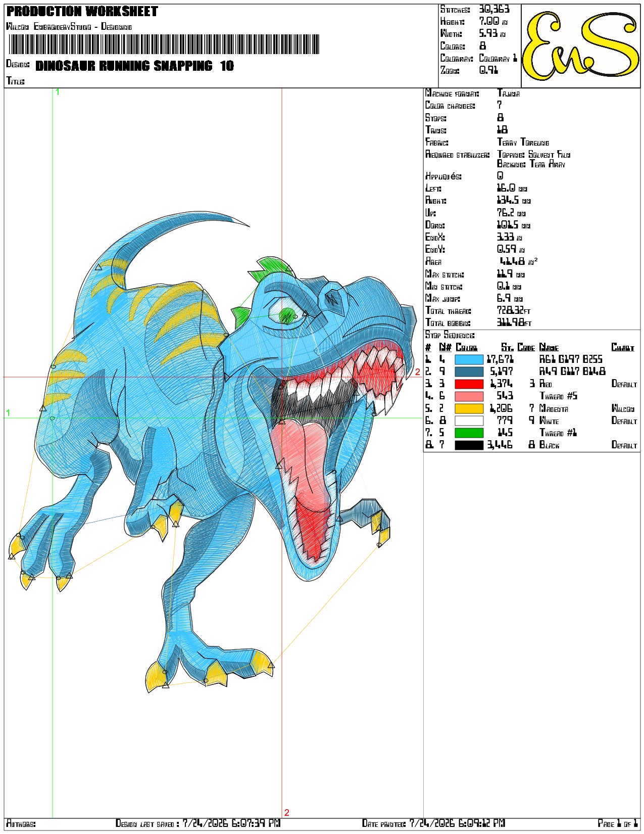Click the 'Chart' column header
644x834 pixels.
tap(622, 347)
